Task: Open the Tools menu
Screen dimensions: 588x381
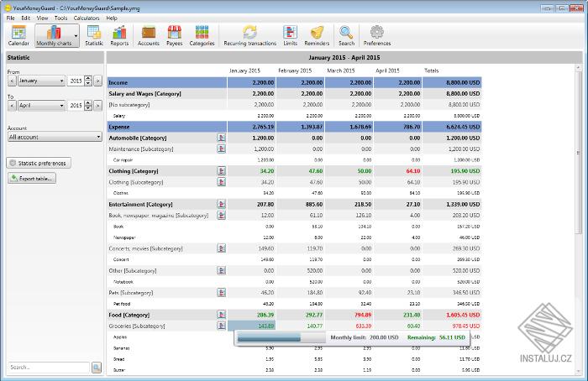Action: (x=60, y=18)
